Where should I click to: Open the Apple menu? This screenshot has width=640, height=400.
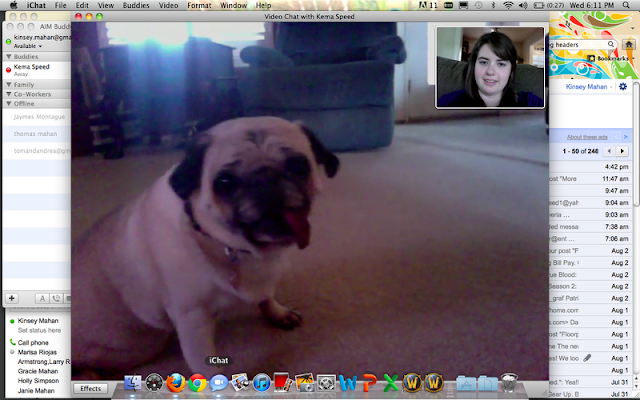[x=13, y=5]
